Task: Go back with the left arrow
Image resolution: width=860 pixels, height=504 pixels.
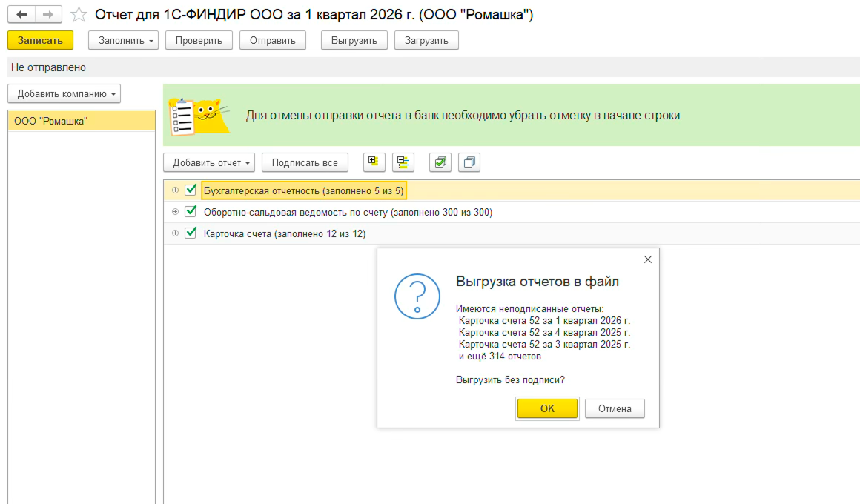Action: [21, 14]
